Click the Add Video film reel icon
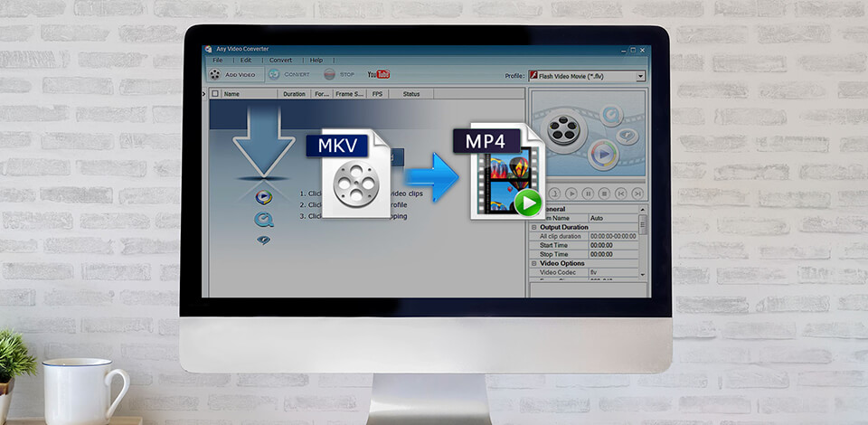Image resolution: width=868 pixels, height=425 pixels. coord(215,74)
